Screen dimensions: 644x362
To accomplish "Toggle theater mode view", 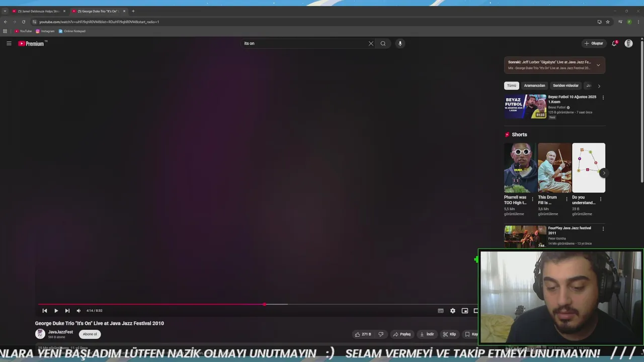I will tap(475, 311).
